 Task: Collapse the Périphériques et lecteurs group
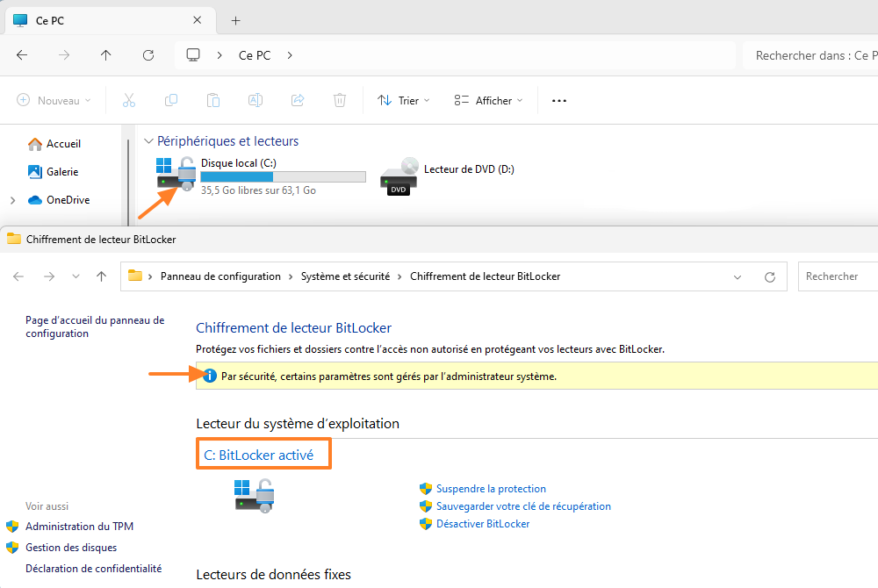148,141
